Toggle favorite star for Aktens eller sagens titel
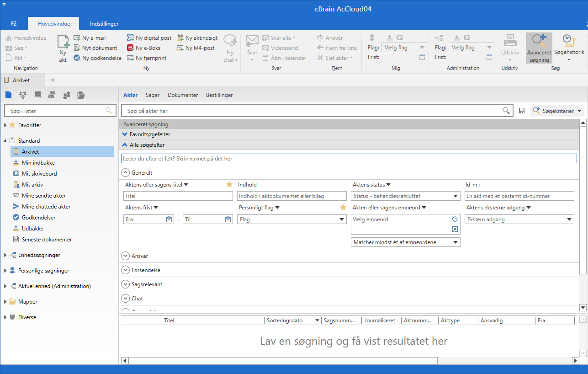 click(229, 185)
